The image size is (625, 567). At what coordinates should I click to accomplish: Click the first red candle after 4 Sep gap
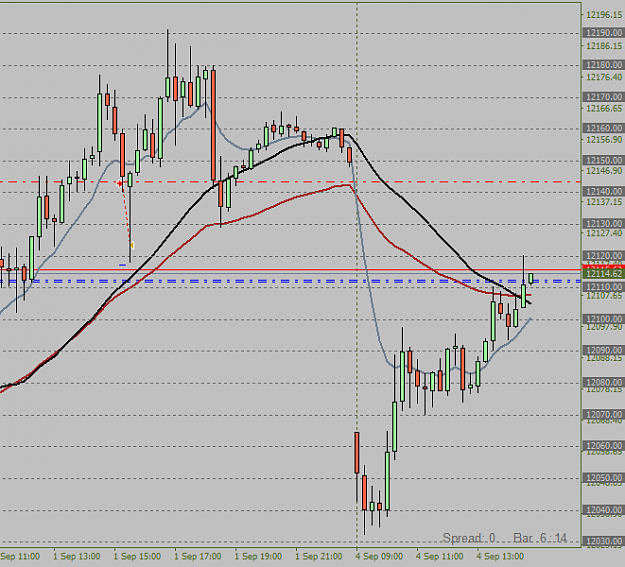357,453
